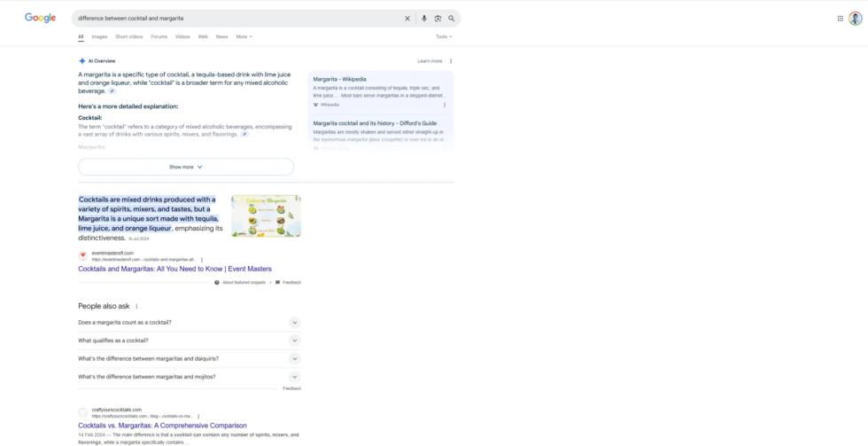The width and height of the screenshot is (868, 446).
Task: Open 'Cocktails vs. Margaritas: A Comprehensive Comparison'
Action: (162, 426)
